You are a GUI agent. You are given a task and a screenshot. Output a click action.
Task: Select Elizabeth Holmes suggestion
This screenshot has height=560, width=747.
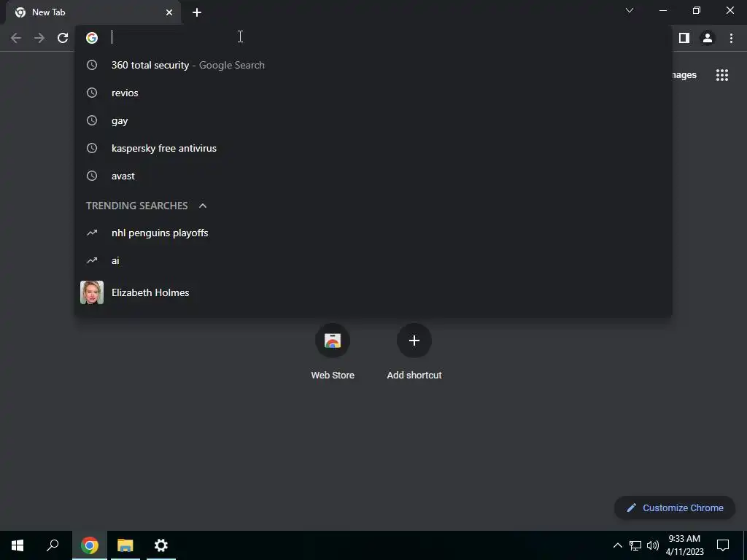pyautogui.click(x=373, y=292)
